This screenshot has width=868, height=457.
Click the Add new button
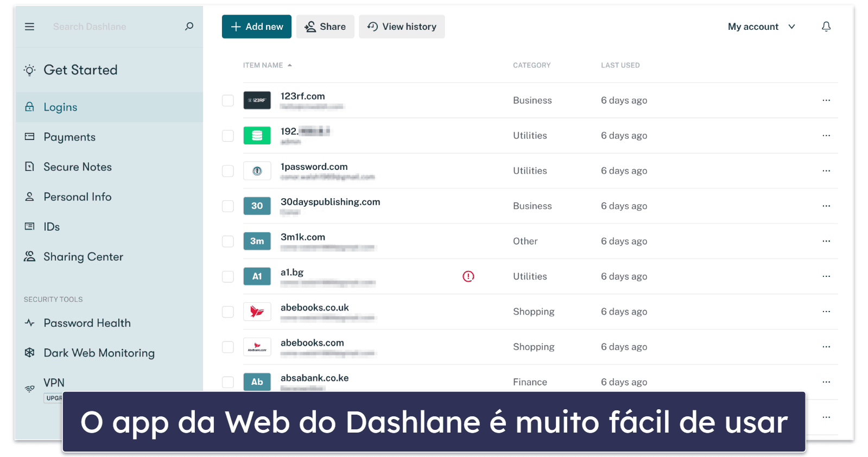(257, 27)
